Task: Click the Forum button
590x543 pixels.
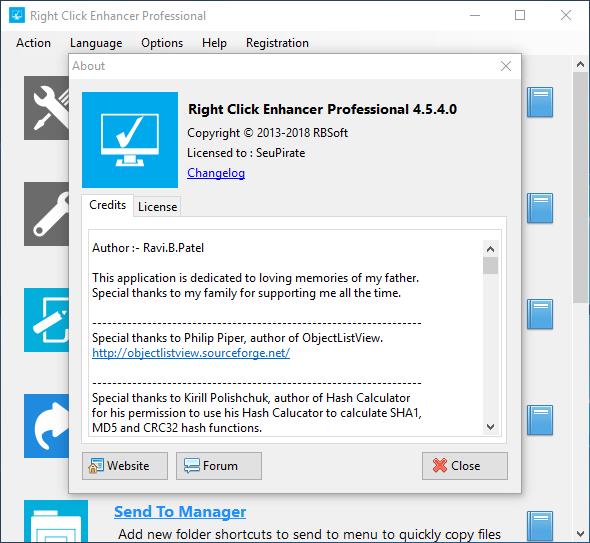Action: click(x=219, y=466)
